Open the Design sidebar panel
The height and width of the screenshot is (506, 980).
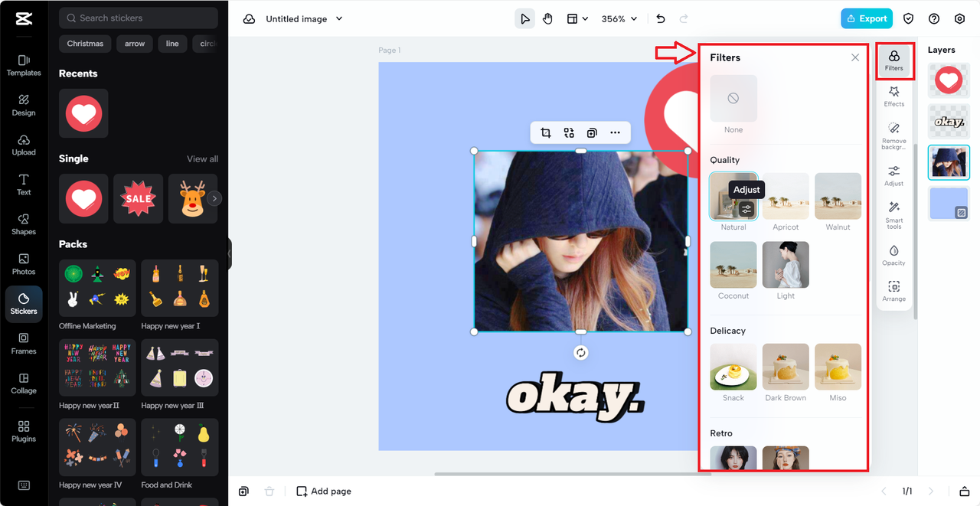tap(24, 105)
